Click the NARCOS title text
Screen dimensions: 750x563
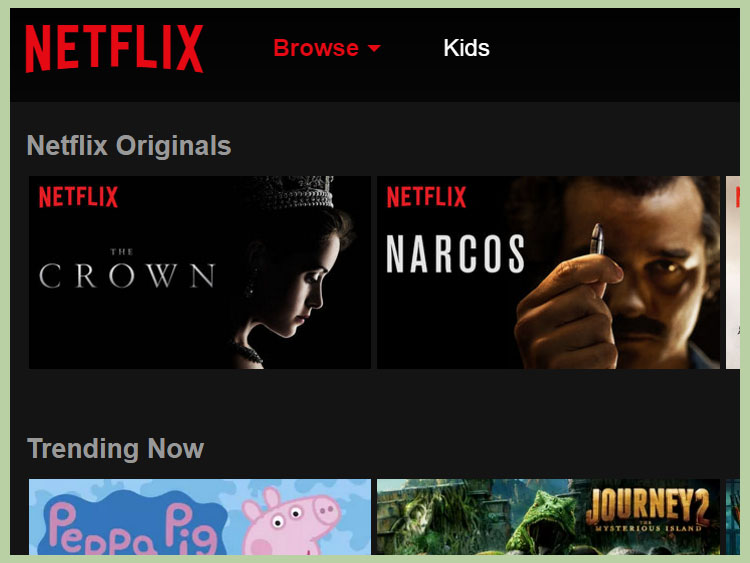click(455, 254)
